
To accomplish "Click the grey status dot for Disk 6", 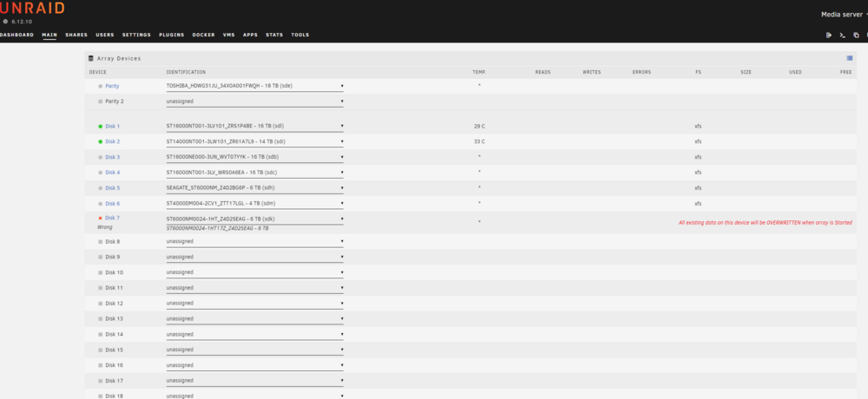I will click(100, 204).
